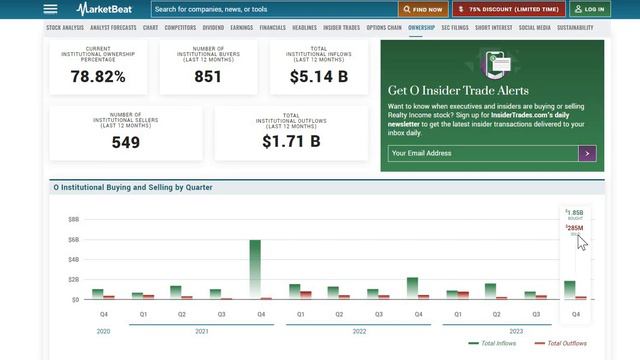The height and width of the screenshot is (360, 640).
Task: Submit email with the purple arrow button
Action: pos(587,153)
